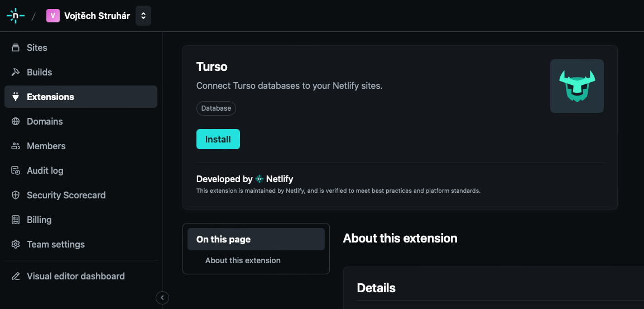This screenshot has height=309, width=644.
Task: Click the Members people icon
Action: tap(16, 146)
